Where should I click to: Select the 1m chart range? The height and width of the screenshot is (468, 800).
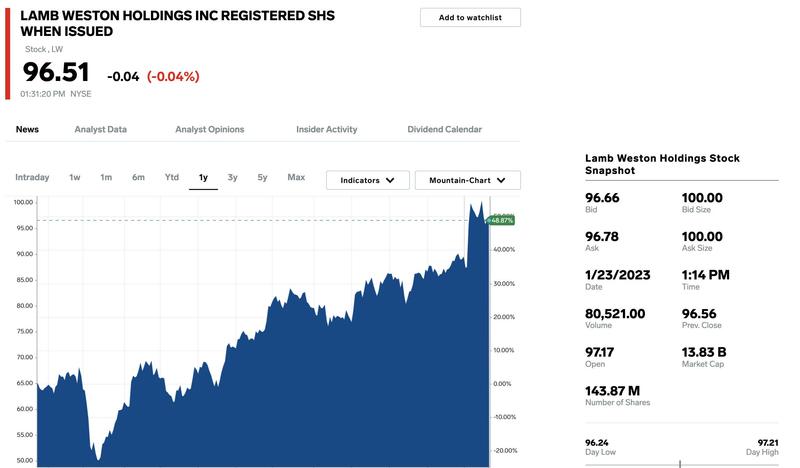106,177
